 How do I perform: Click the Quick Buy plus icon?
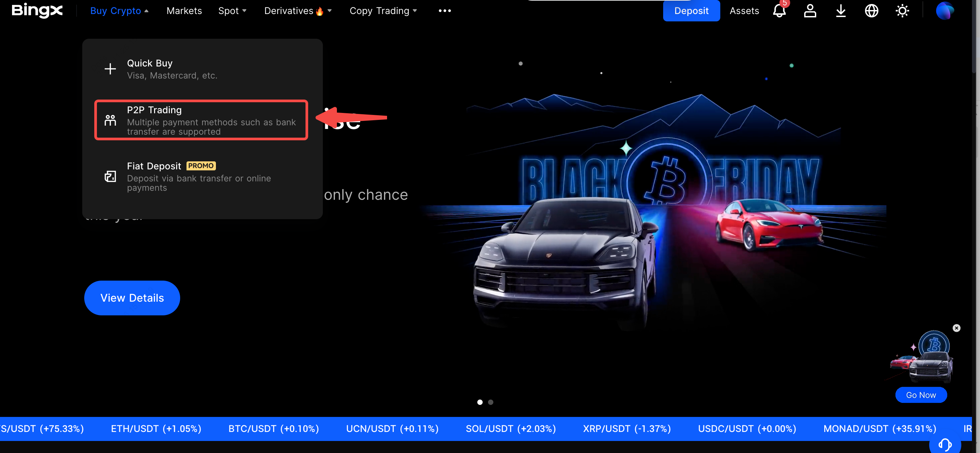[110, 69]
